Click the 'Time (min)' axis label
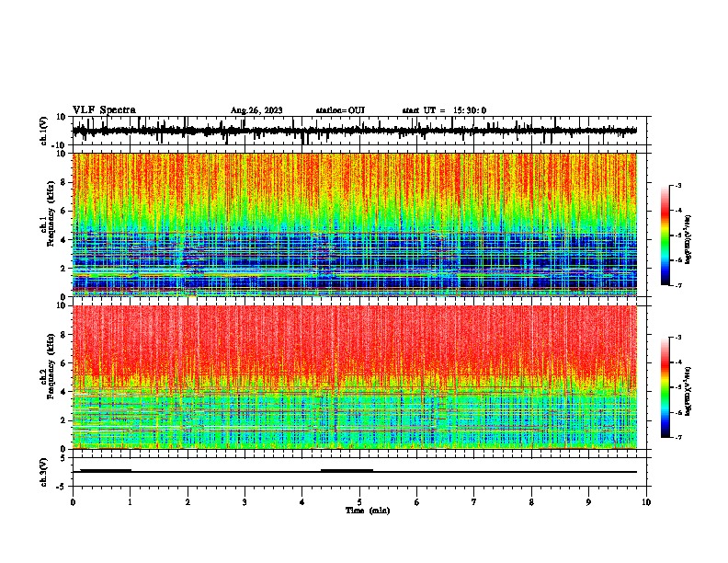728x563 pixels. click(368, 511)
